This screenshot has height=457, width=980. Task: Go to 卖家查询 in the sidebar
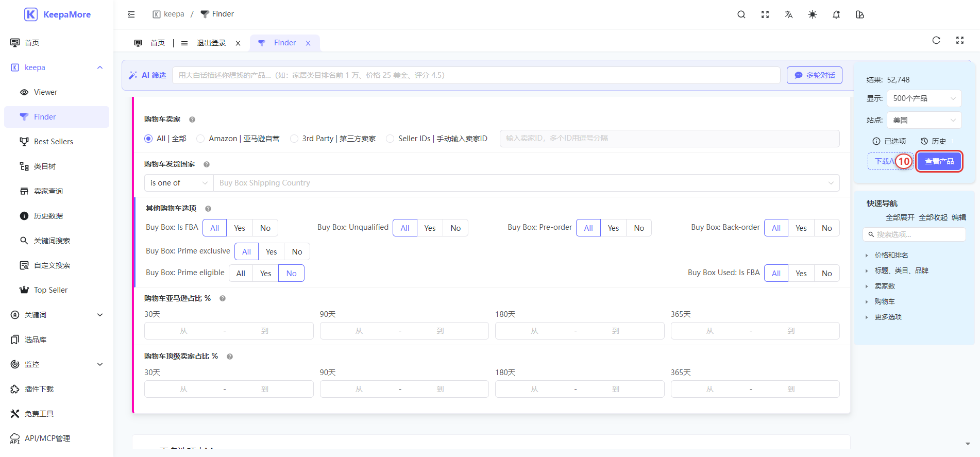point(57,191)
